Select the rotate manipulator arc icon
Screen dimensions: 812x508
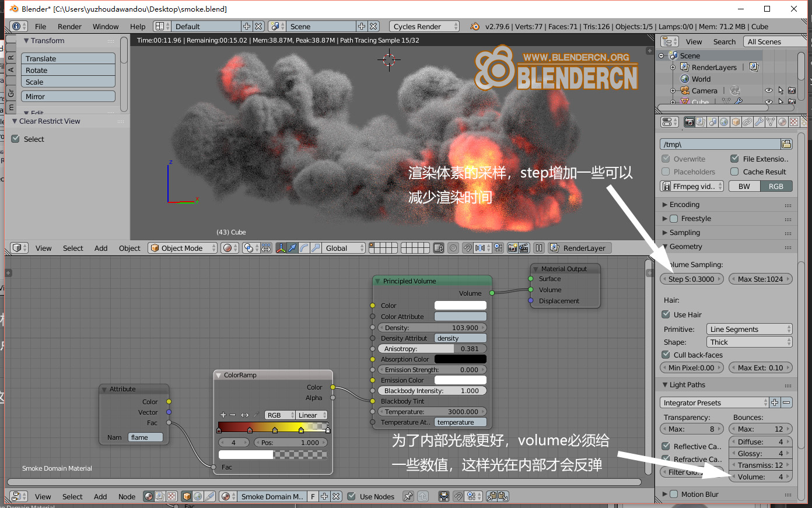[x=304, y=248]
